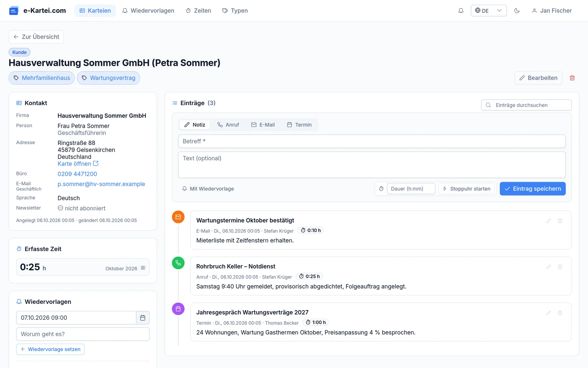The width and height of the screenshot is (588, 368).
Task: Open the Typen navigation item
Action: click(235, 11)
